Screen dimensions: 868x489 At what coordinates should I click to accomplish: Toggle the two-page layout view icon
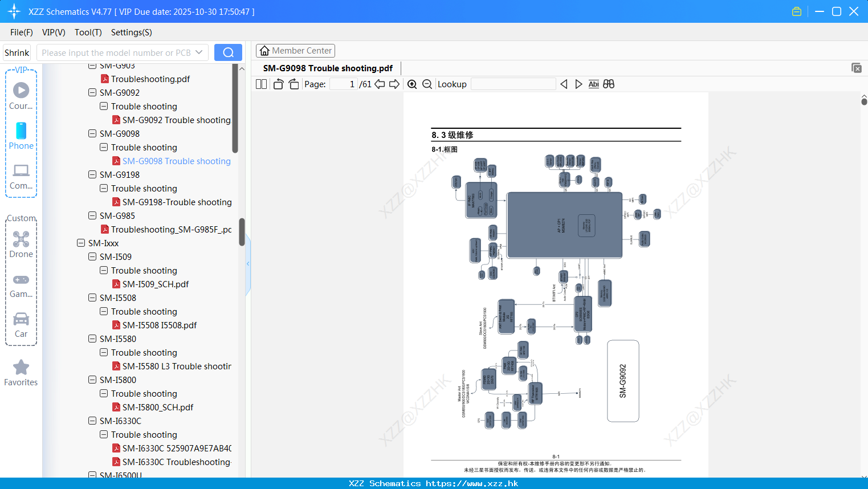click(261, 84)
